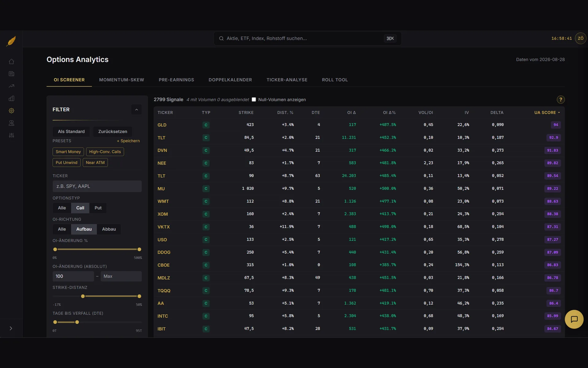Click the search magnifier icon
This screenshot has height=368, width=588.
point(221,38)
